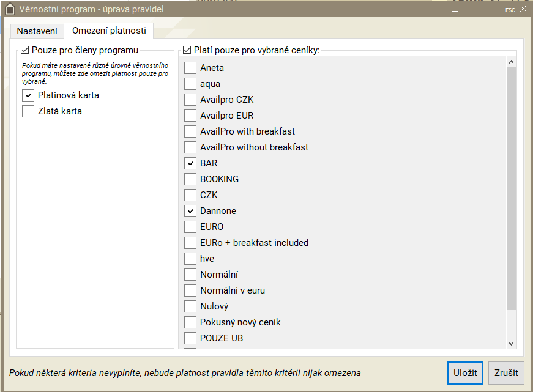Switch to the Nastavení tab
This screenshot has height=392, width=533.
(37, 31)
